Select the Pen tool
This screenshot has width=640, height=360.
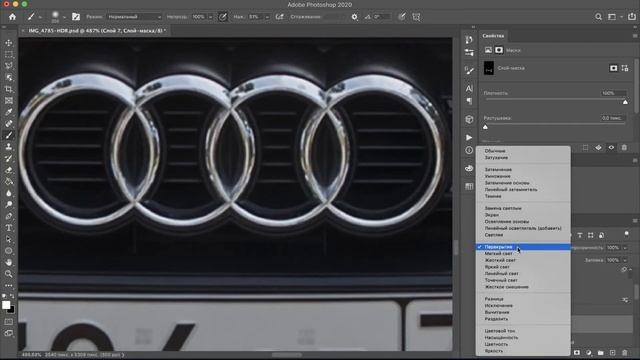click(9, 216)
